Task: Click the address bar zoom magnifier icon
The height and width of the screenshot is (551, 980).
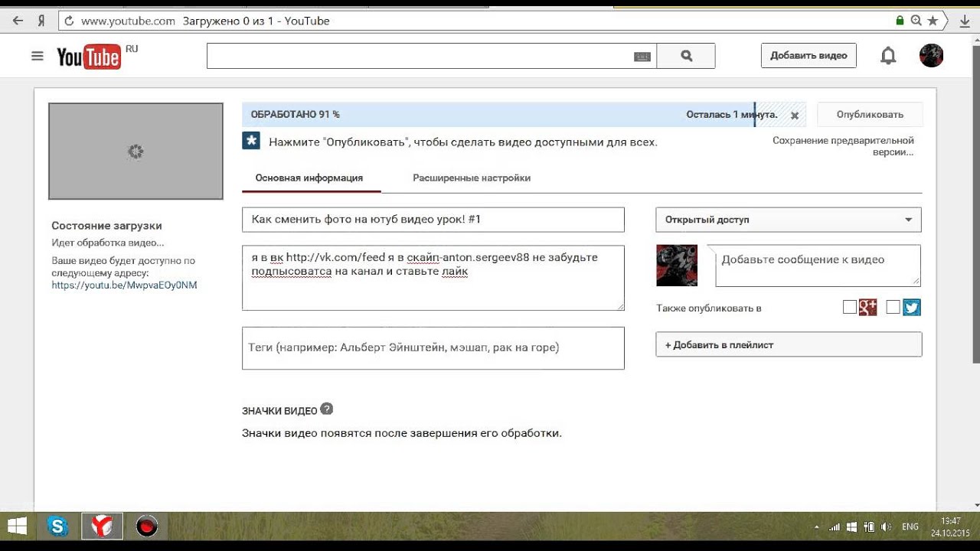Action: click(916, 21)
